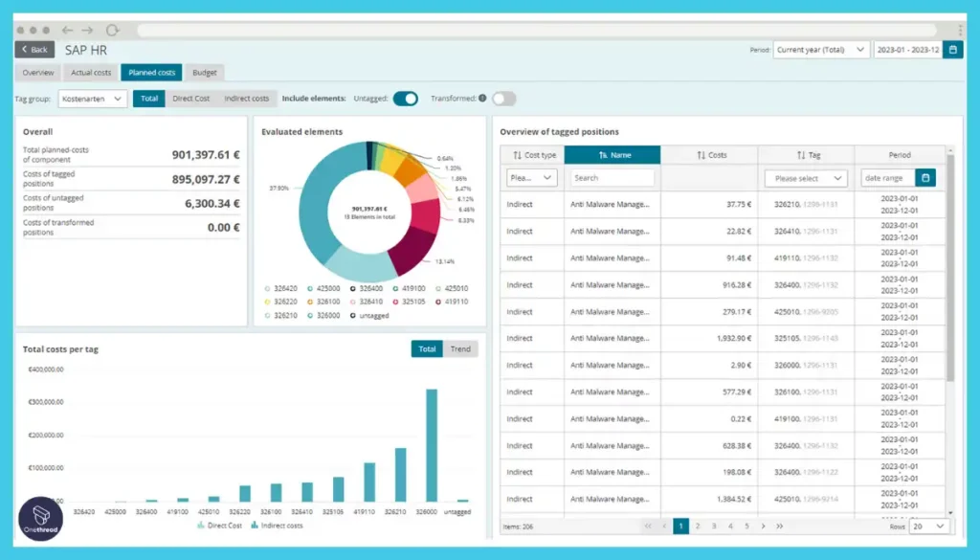Click the Back button

tap(34, 50)
